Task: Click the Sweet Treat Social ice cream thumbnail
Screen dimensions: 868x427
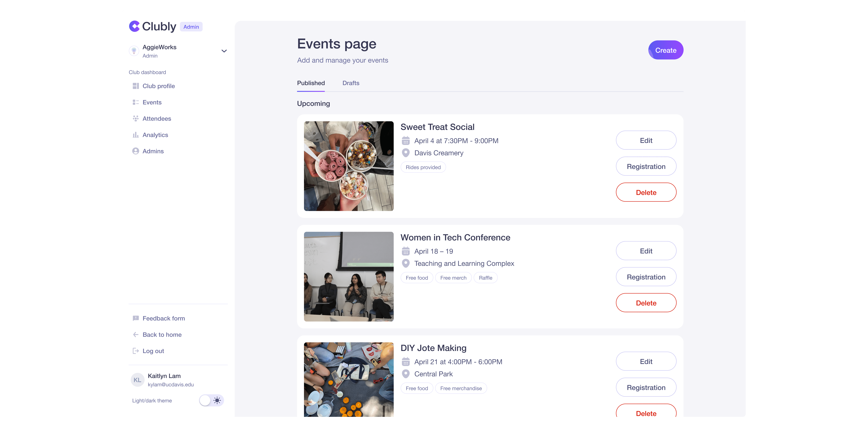Action: click(x=348, y=166)
